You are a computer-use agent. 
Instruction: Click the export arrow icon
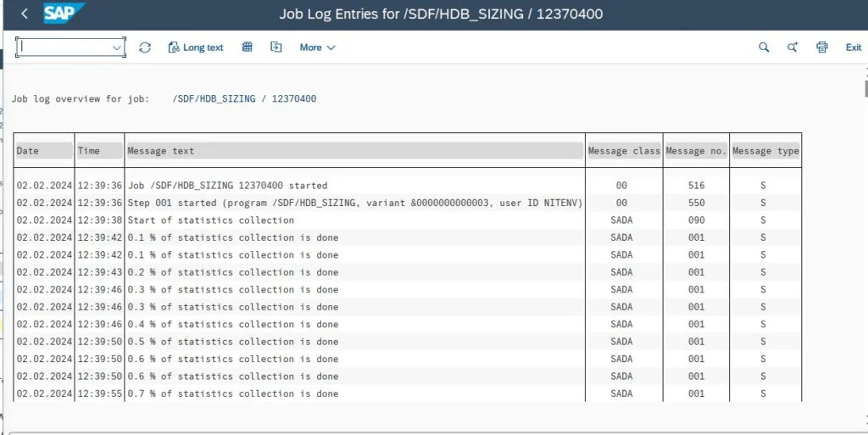click(276, 47)
